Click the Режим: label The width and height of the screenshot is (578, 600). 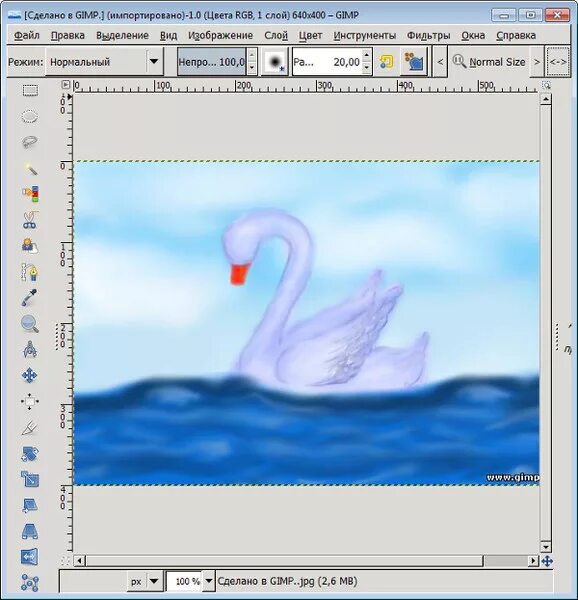coord(26,62)
